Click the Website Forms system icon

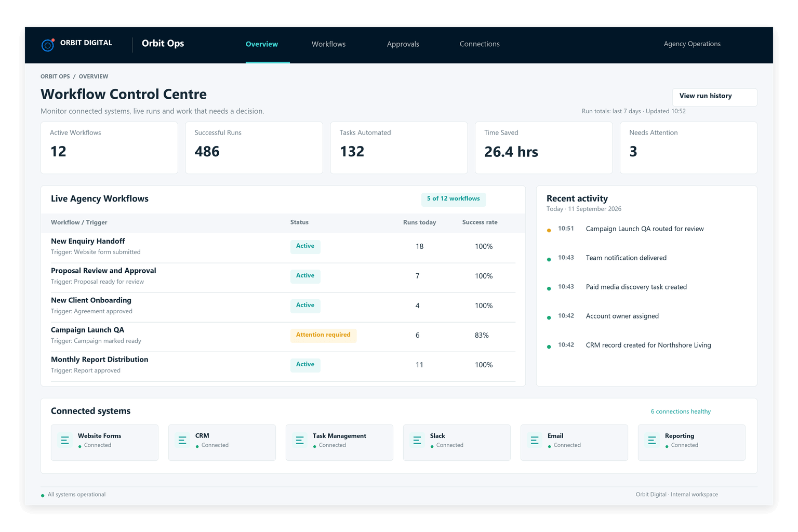pyautogui.click(x=65, y=440)
